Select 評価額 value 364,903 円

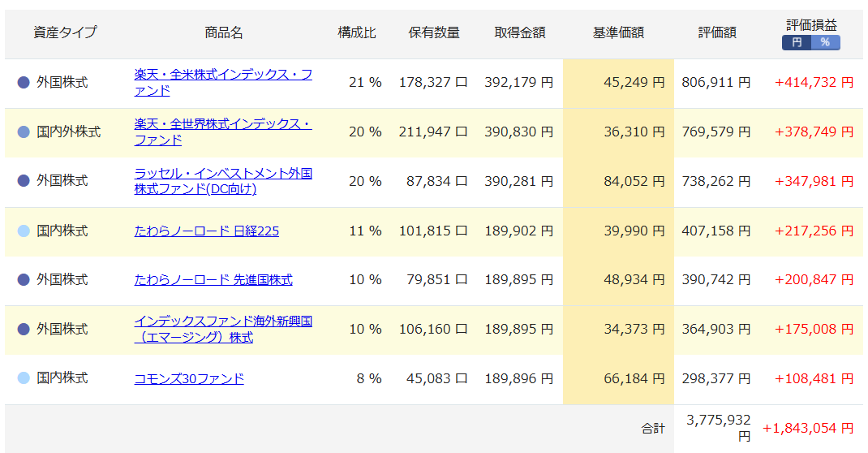coord(716,329)
